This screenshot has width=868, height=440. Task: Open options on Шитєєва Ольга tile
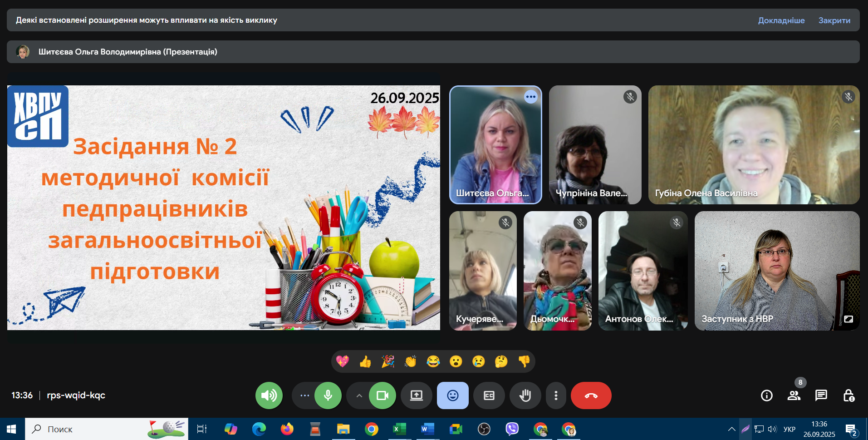[530, 97]
